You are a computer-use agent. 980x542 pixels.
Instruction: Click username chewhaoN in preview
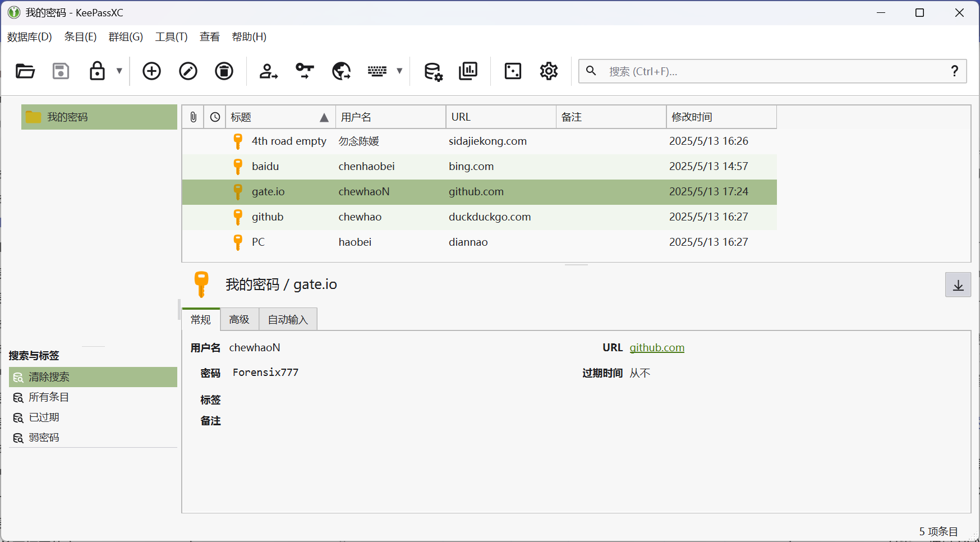pos(255,348)
